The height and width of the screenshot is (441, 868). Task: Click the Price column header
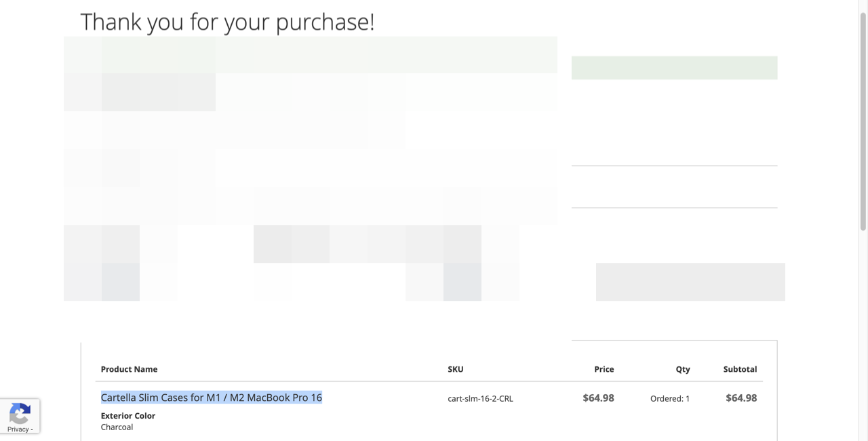(x=604, y=369)
